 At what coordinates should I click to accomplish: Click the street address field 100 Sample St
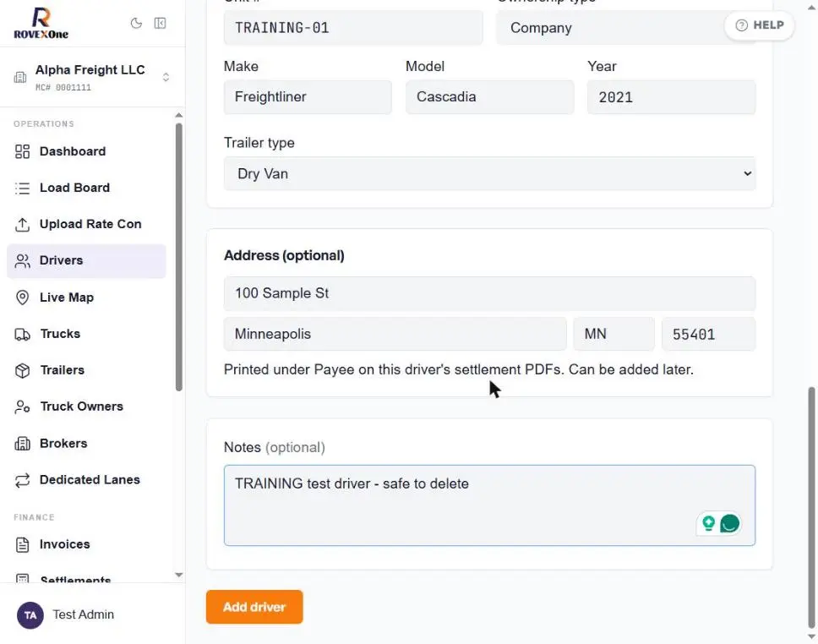[489, 294]
